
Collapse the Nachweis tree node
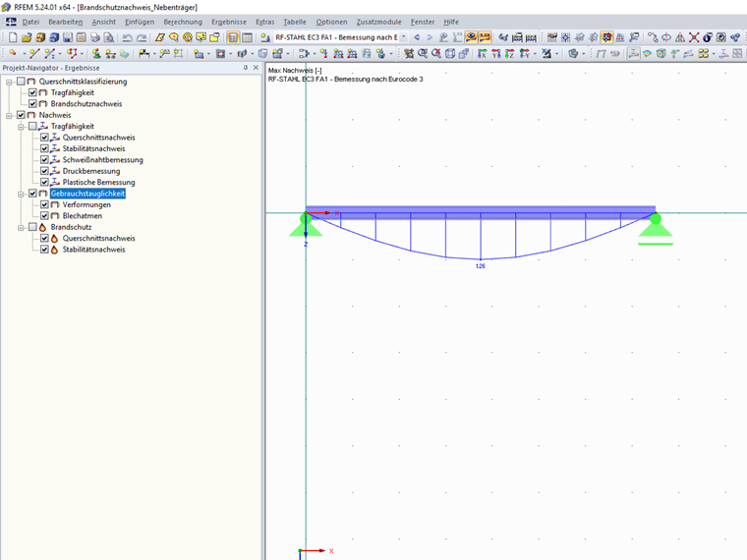(9, 115)
